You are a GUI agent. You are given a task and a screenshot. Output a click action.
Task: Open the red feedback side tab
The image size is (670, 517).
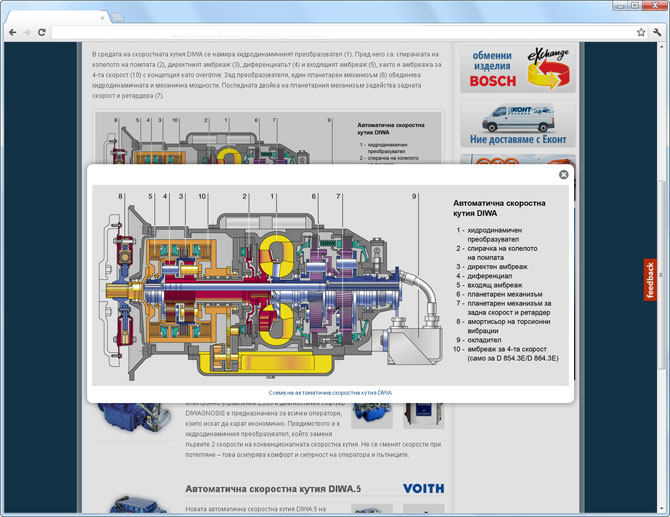[650, 280]
